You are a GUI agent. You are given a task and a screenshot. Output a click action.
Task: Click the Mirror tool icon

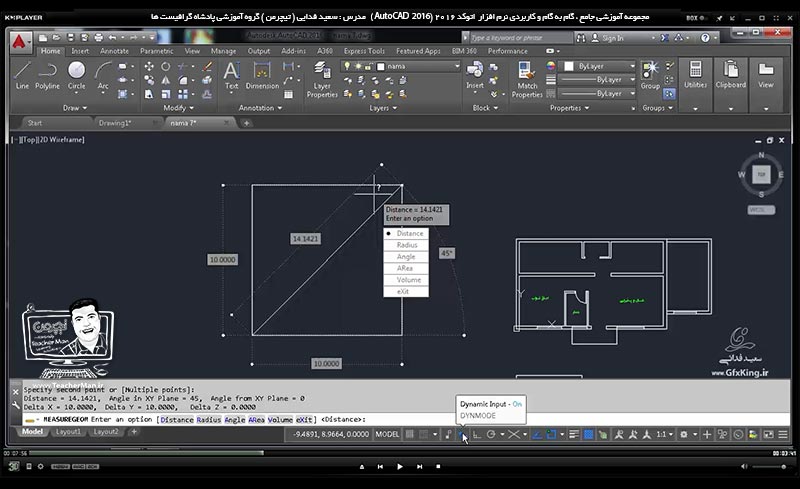click(166, 80)
